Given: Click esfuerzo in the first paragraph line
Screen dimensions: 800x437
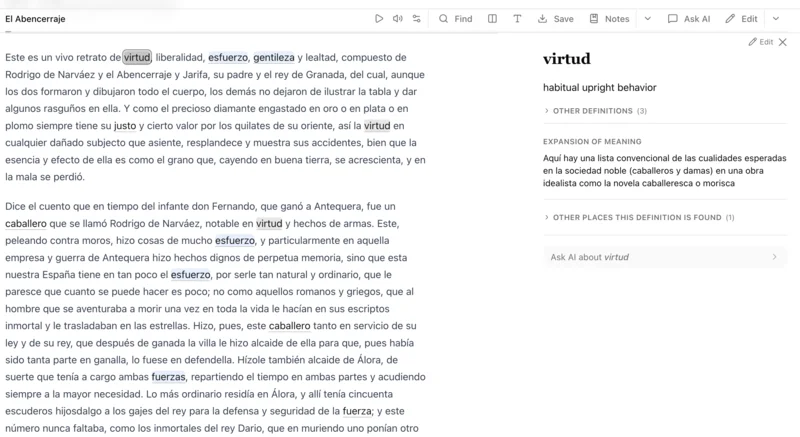Looking at the screenshot, I should 228,57.
